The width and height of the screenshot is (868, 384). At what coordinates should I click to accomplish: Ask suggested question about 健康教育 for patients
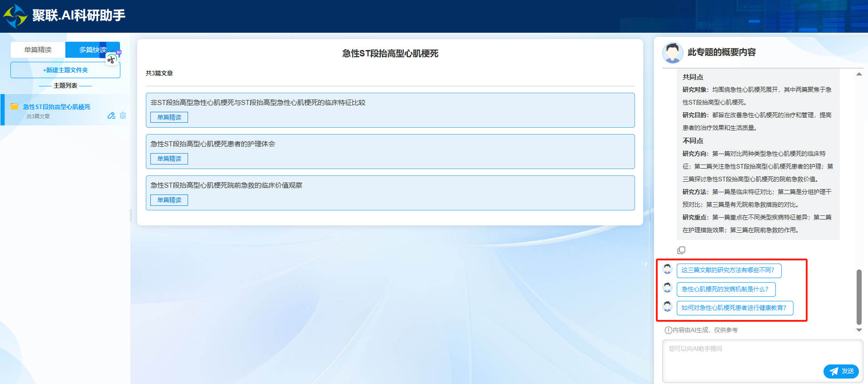pyautogui.click(x=734, y=308)
